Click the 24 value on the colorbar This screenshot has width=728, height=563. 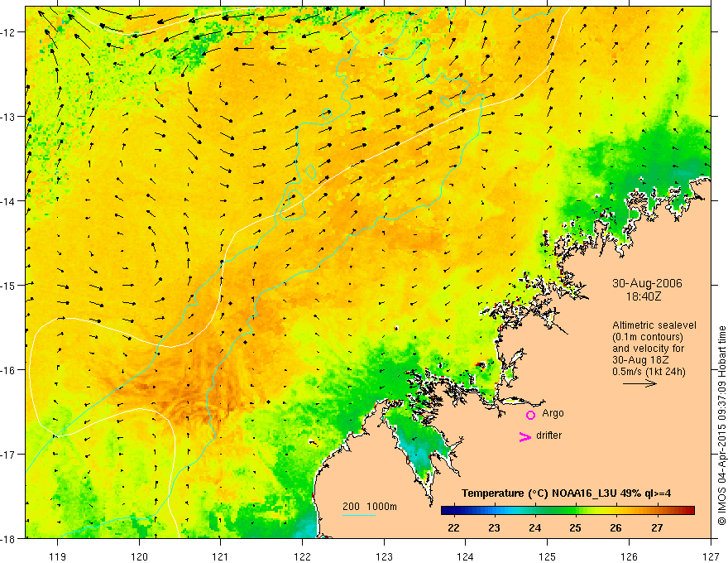pyautogui.click(x=535, y=528)
